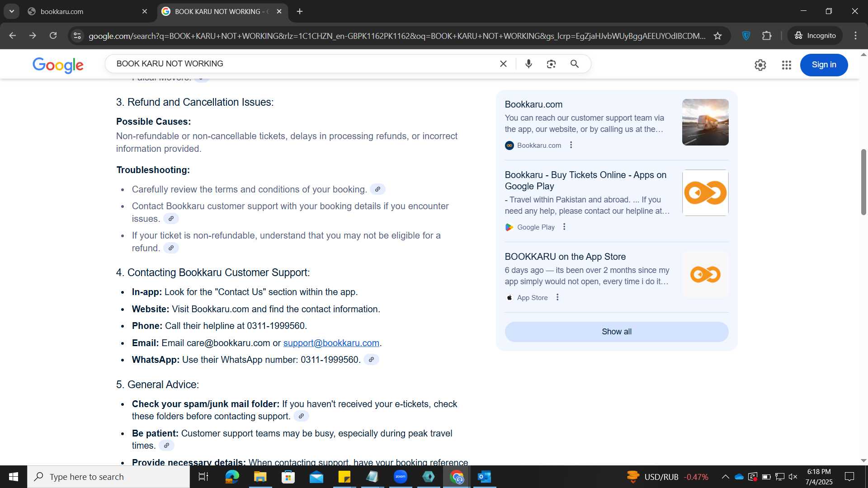Screen dimensions: 868x488
Task: Click the page vertical scrollbar thumb
Action: coord(863,182)
